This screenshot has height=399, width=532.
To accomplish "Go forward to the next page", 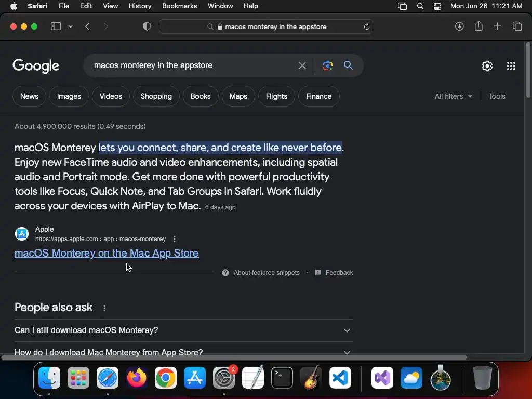I will click(x=105, y=26).
